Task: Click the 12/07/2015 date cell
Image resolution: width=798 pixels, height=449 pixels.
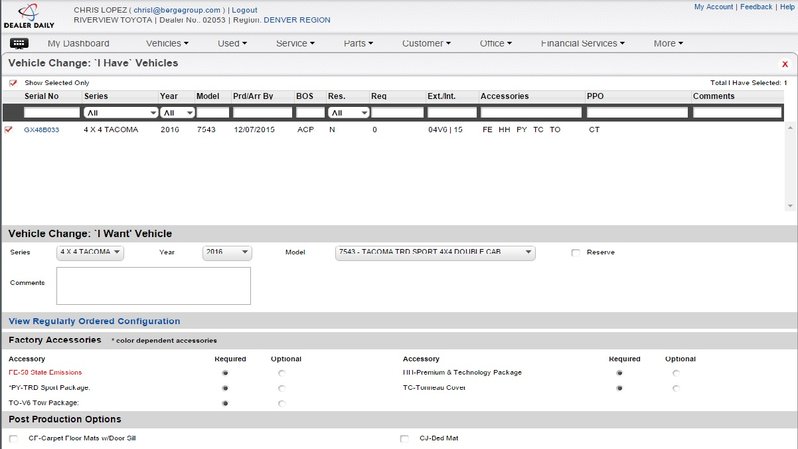Action: pyautogui.click(x=254, y=130)
